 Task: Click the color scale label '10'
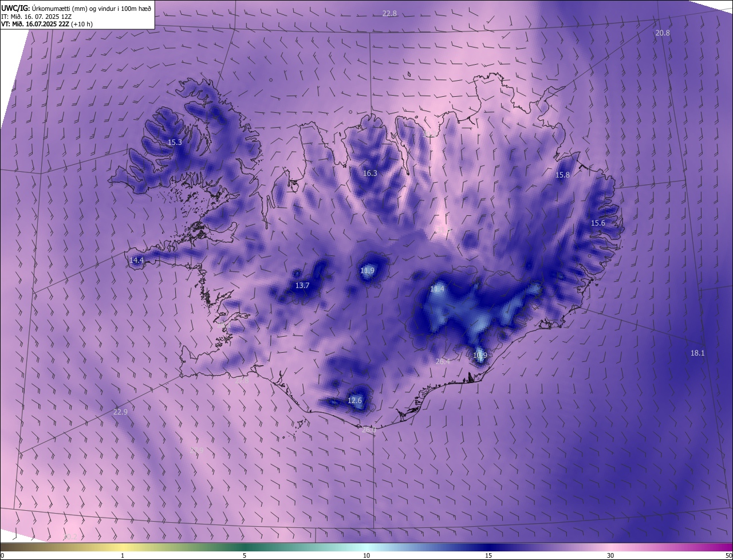(x=366, y=555)
